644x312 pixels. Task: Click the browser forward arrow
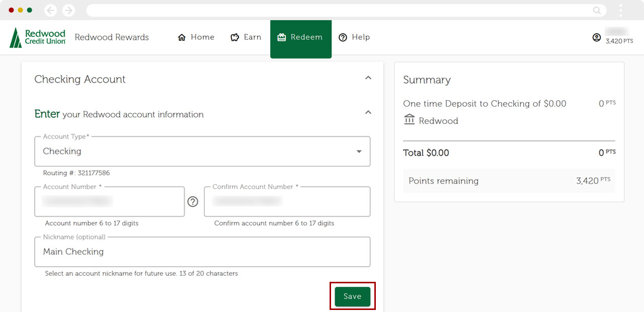click(68, 10)
